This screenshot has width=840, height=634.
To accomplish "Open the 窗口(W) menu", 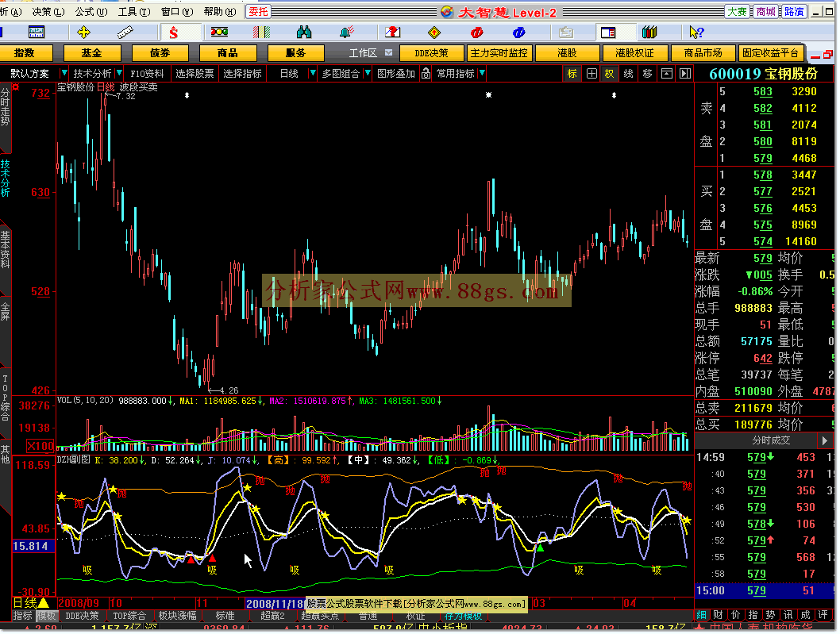I will tap(177, 12).
